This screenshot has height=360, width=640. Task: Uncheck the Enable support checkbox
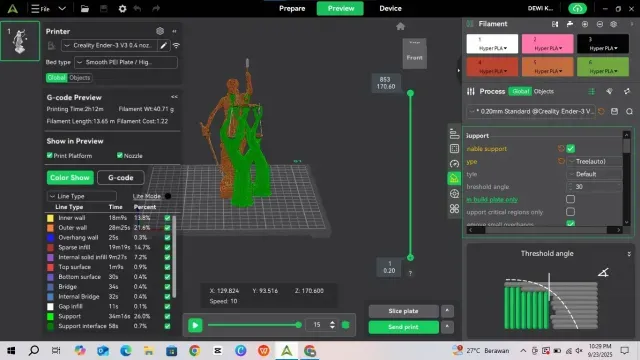[571, 149]
